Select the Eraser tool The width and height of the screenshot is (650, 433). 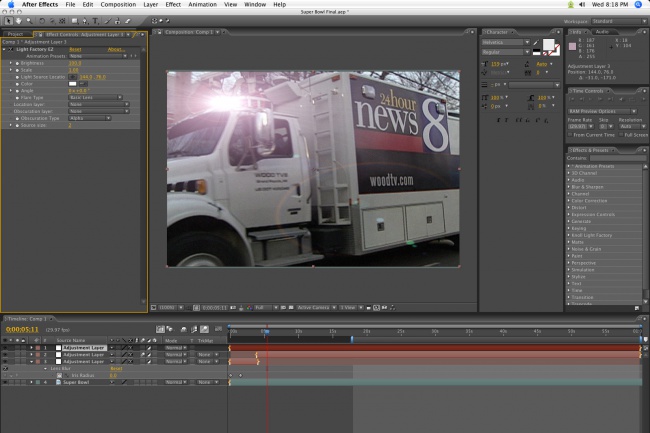128,21
